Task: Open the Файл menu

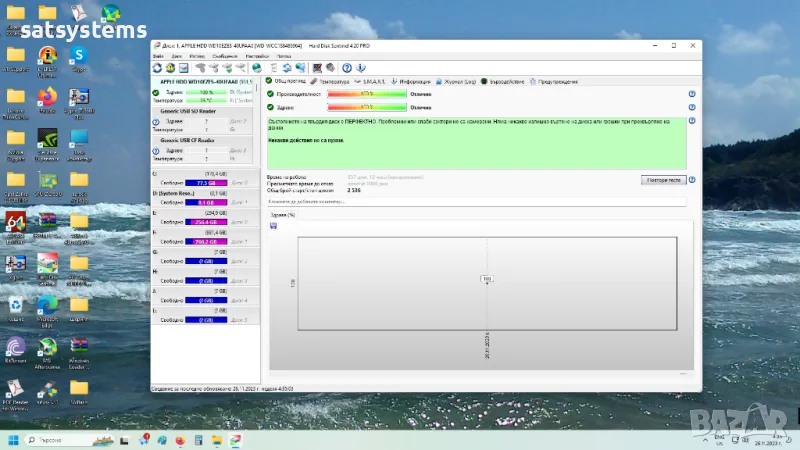Action: (158, 57)
